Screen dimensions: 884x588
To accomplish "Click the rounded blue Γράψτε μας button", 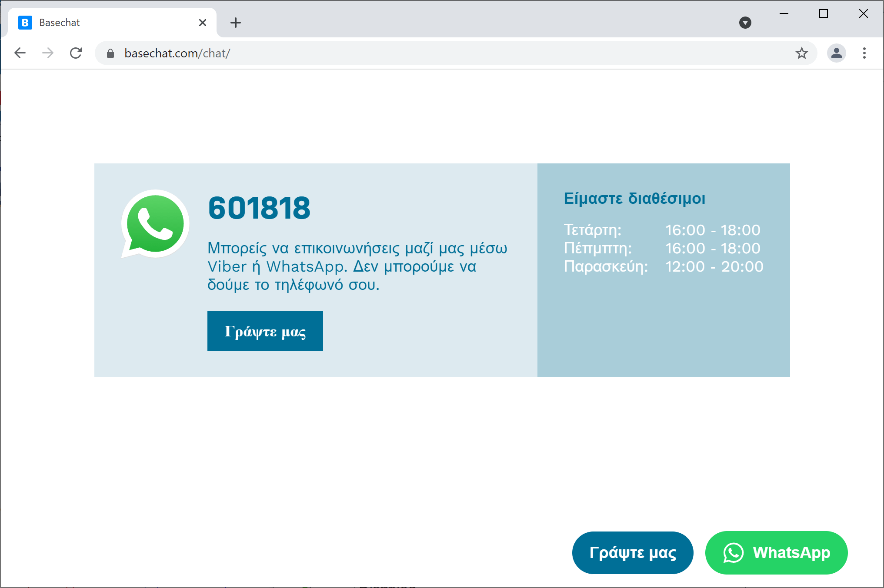I will [x=632, y=553].
